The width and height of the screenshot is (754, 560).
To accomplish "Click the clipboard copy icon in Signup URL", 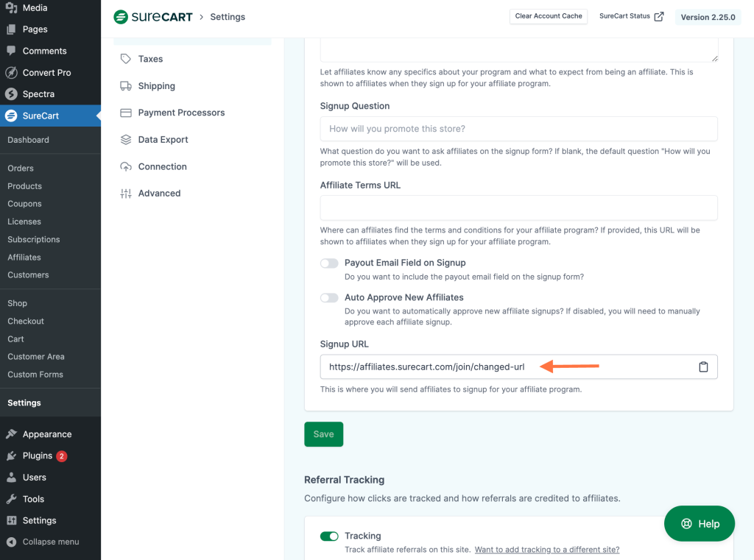I will tap(703, 367).
